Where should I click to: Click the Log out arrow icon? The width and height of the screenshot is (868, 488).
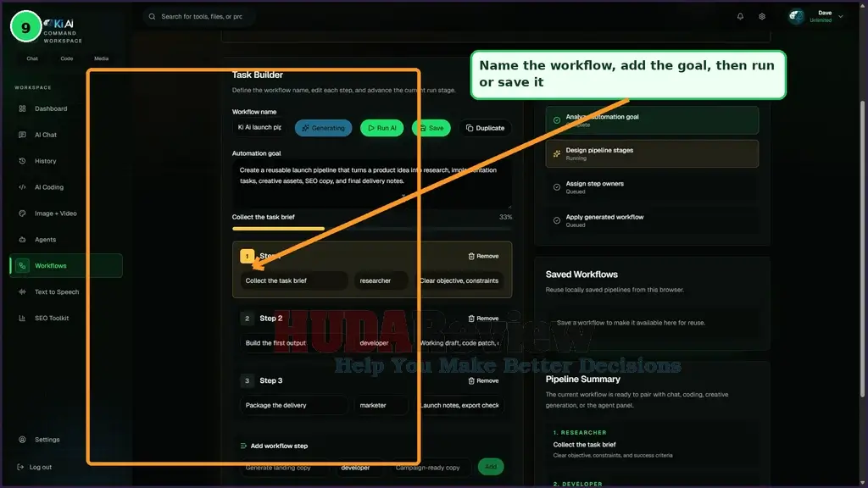click(20, 467)
